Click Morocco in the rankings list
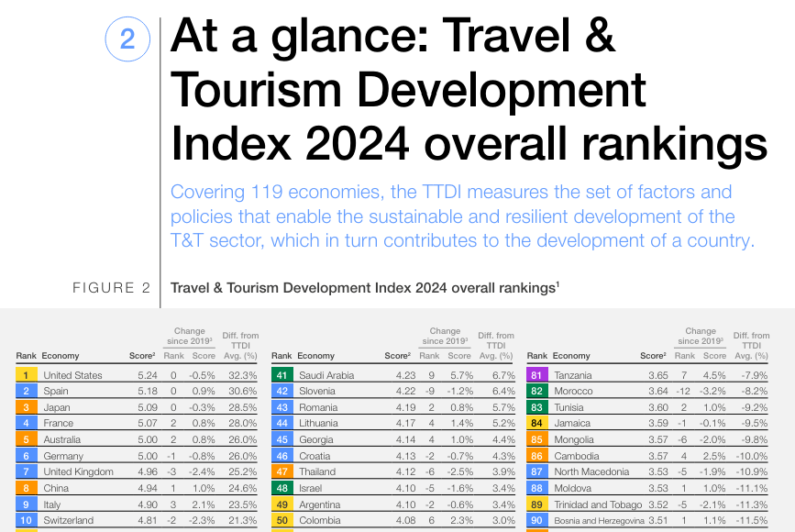 point(573,391)
